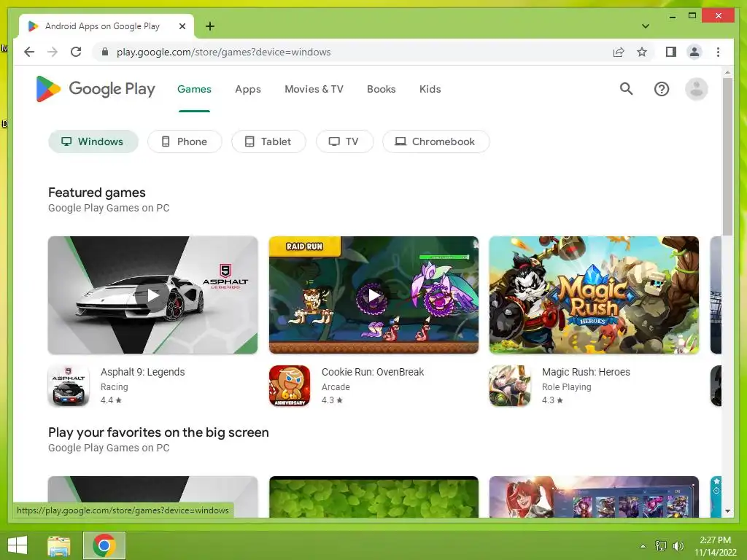Open the Windows Start menu
747x560 pixels.
click(18, 545)
